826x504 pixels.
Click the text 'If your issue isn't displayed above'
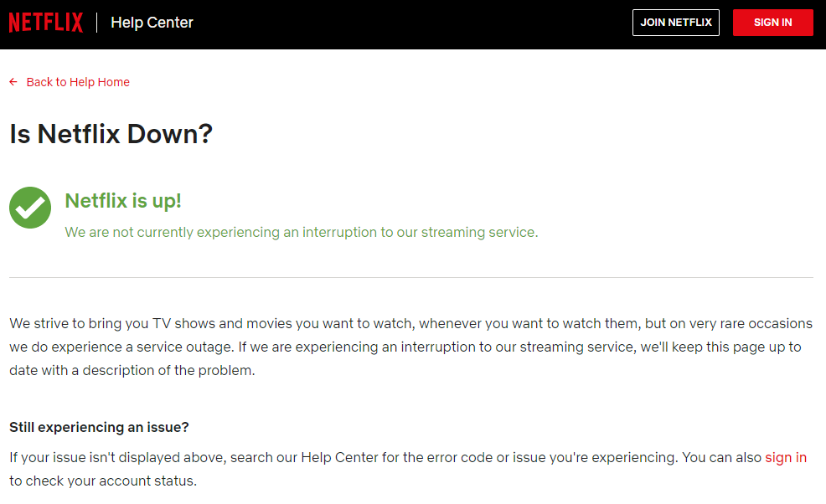click(x=118, y=457)
